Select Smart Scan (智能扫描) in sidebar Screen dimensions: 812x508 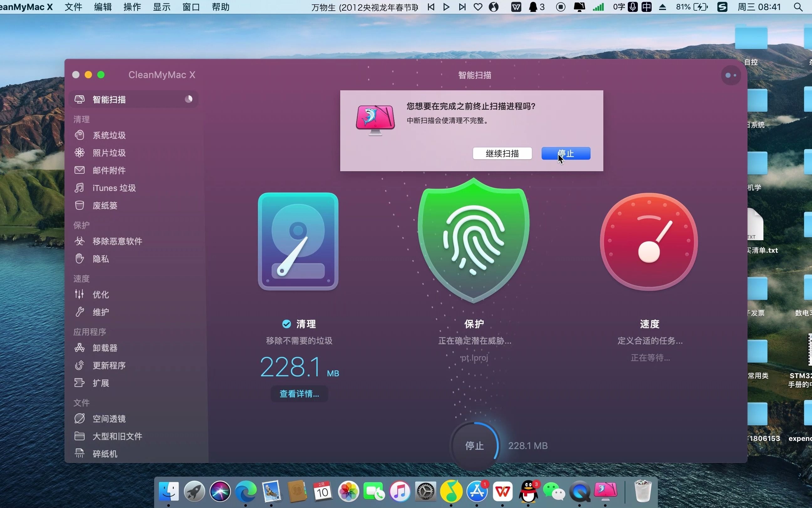133,99
